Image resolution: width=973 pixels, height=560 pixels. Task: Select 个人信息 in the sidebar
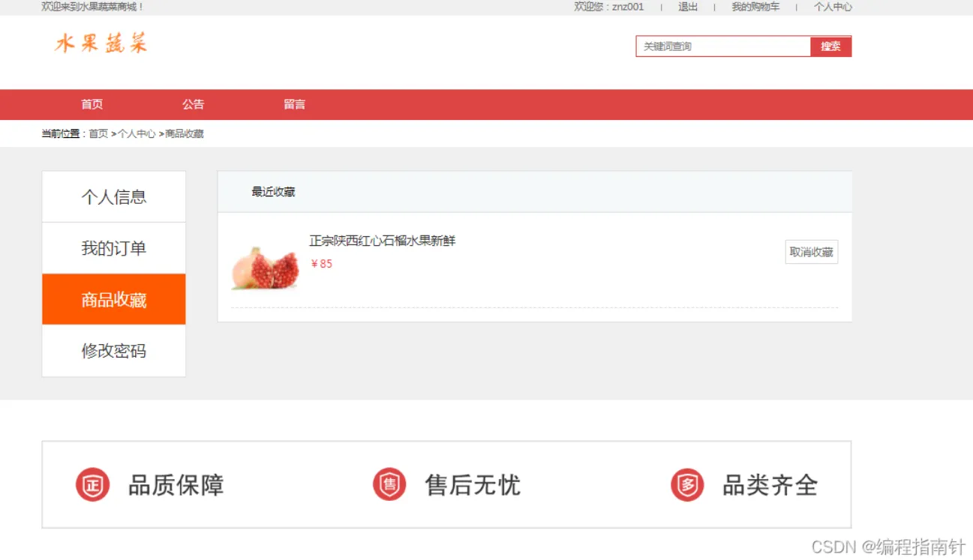114,196
